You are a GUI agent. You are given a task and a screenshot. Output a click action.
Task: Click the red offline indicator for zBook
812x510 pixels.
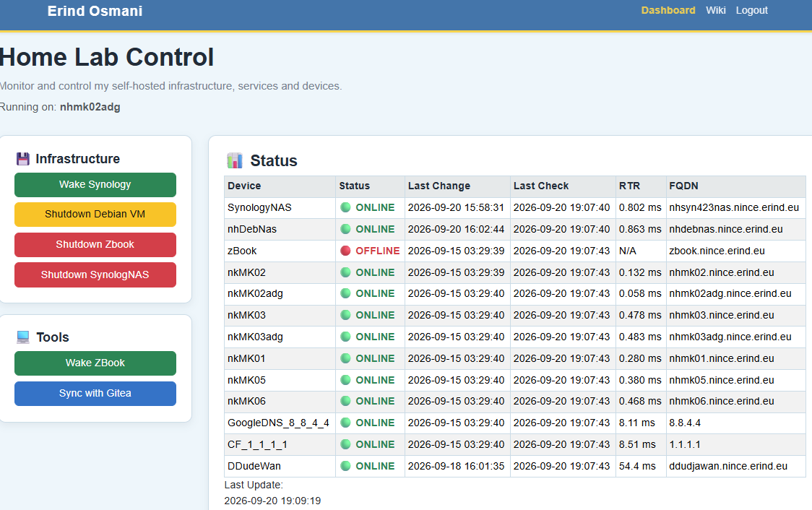click(345, 251)
